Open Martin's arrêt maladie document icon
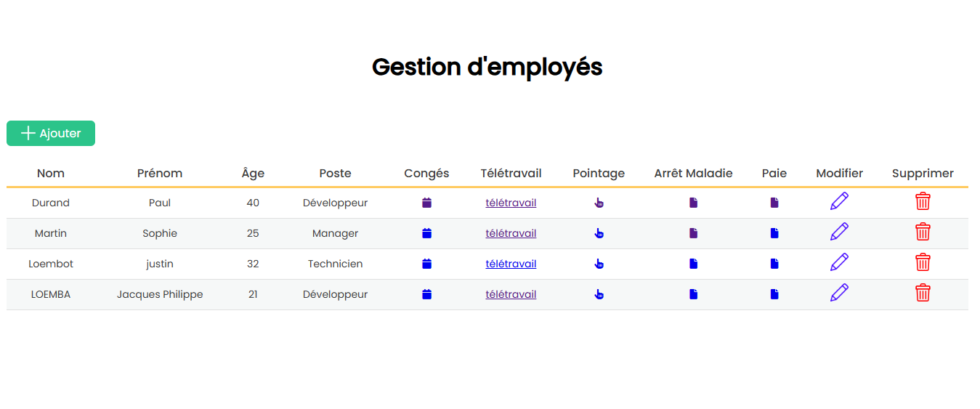The height and width of the screenshot is (409, 980). coord(694,233)
